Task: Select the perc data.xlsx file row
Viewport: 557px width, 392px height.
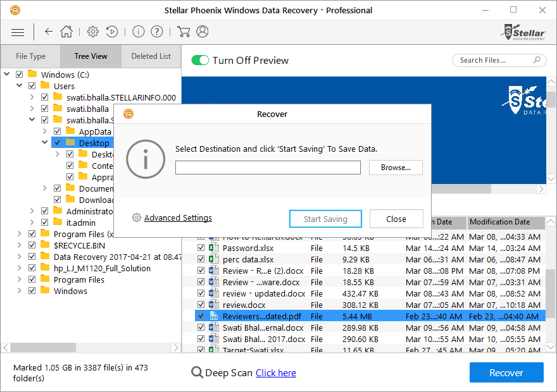Action: point(370,259)
